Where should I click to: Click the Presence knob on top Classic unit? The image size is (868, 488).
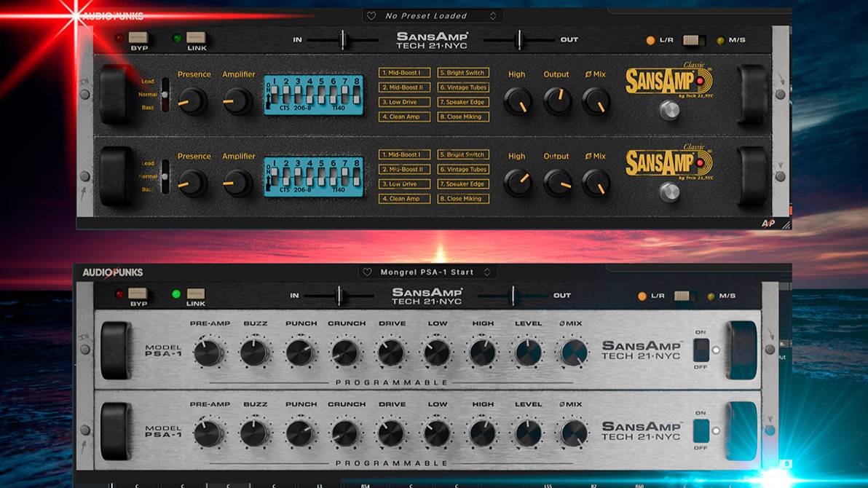pos(192,101)
